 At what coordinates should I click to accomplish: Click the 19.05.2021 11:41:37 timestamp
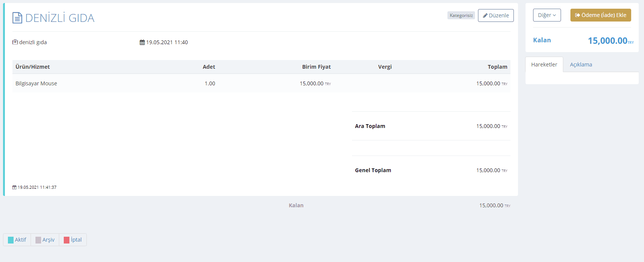[37, 187]
